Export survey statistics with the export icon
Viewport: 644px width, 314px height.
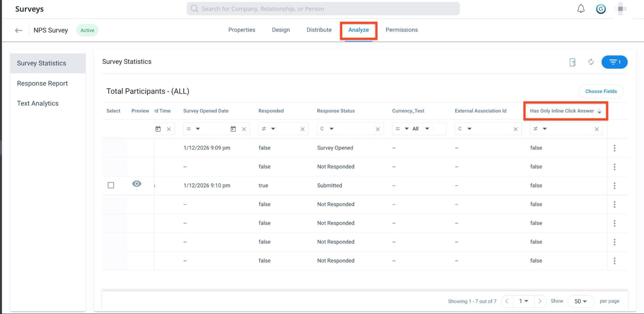[x=572, y=62]
